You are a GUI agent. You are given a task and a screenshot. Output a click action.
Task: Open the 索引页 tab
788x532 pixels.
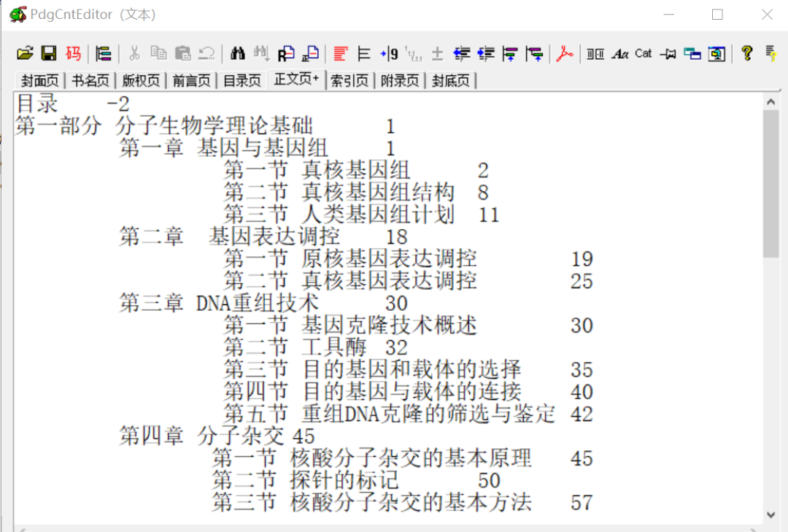(349, 80)
